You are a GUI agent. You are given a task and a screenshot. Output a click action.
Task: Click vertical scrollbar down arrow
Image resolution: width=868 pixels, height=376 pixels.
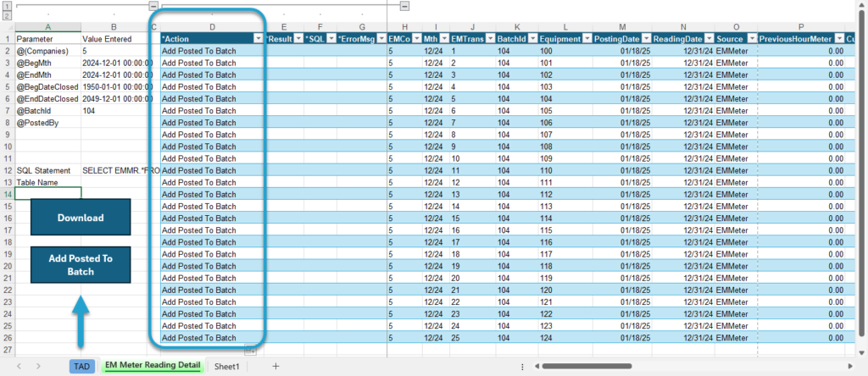pyautogui.click(x=862, y=352)
